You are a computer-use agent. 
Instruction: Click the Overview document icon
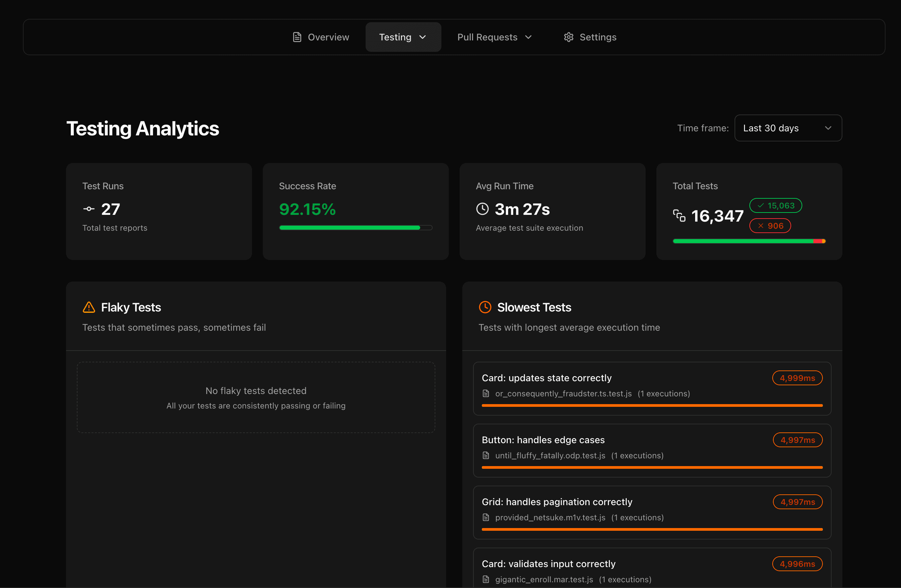[x=297, y=37]
